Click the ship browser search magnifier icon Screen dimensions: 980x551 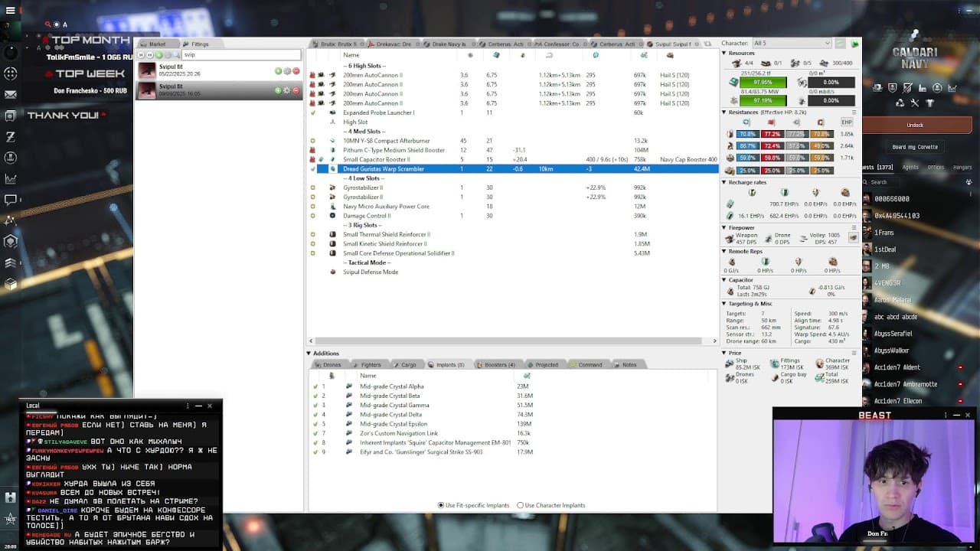tap(178, 55)
